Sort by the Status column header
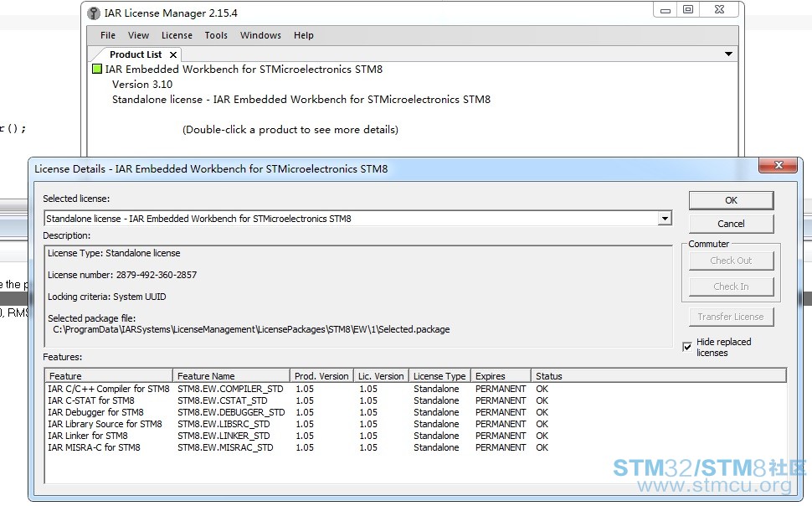The width and height of the screenshot is (812, 506). click(x=659, y=376)
